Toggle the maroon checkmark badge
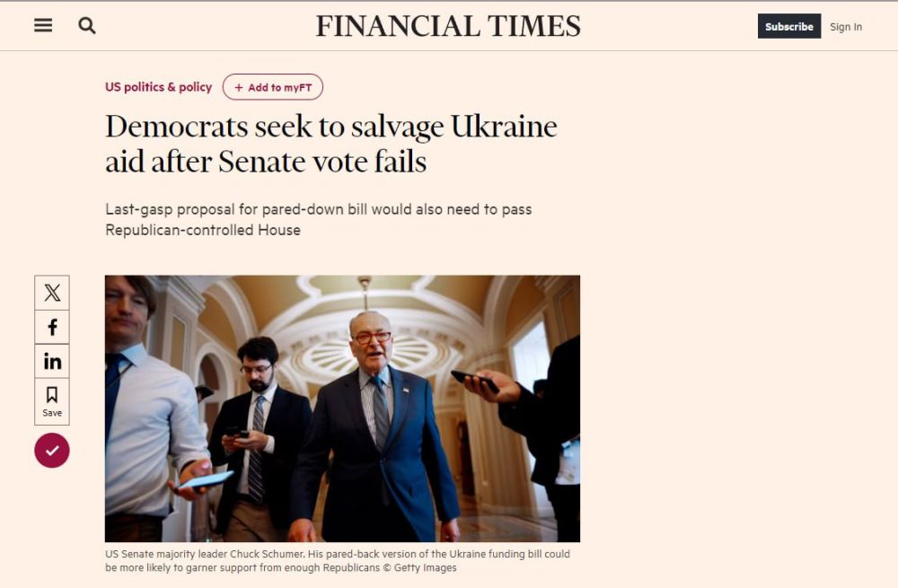 pyautogui.click(x=51, y=451)
